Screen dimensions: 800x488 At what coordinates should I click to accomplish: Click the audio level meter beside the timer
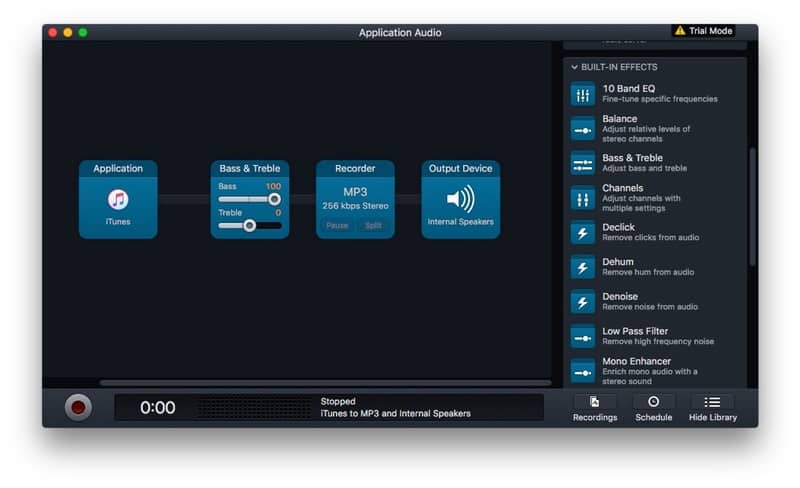tap(254, 408)
